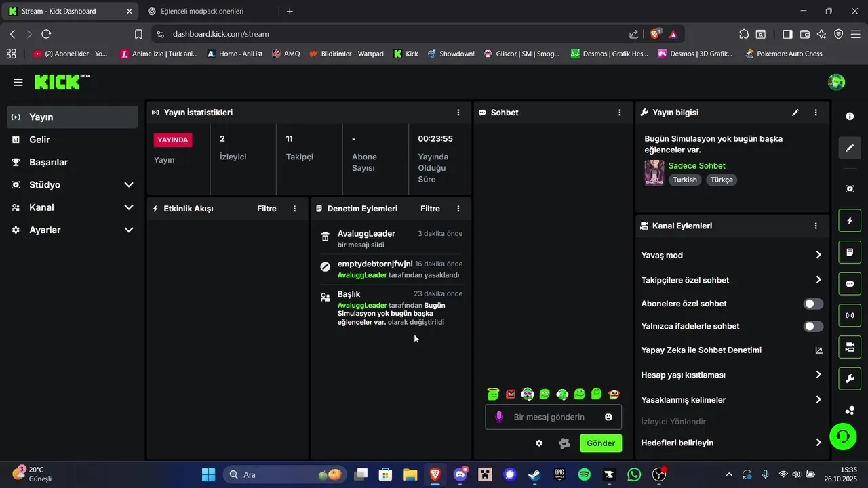Open Sadece Sohbet category link
868x488 pixels.
tap(696, 165)
